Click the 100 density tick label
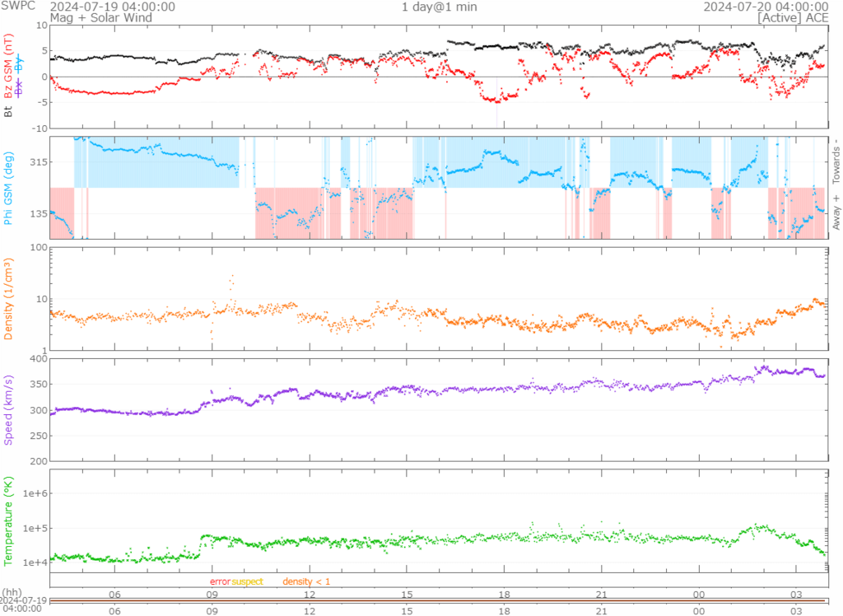The image size is (843, 616). (39, 248)
